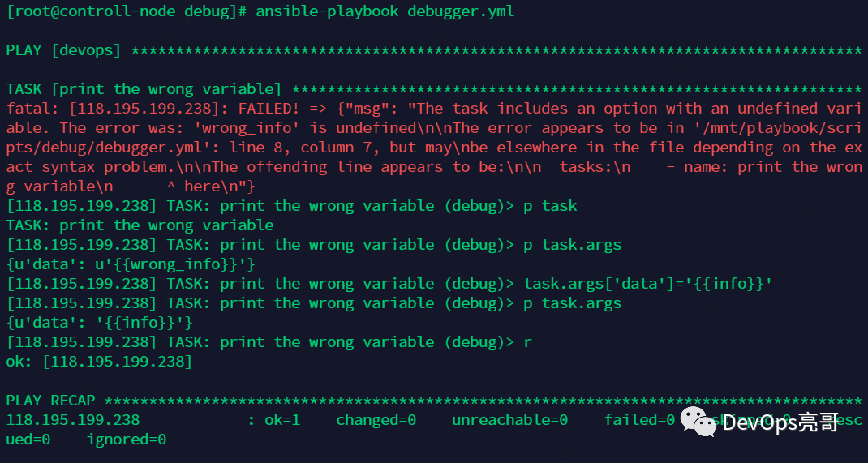This screenshot has width=868, height=463.
Task: Click the ignored=0 recap value
Action: pos(126,439)
